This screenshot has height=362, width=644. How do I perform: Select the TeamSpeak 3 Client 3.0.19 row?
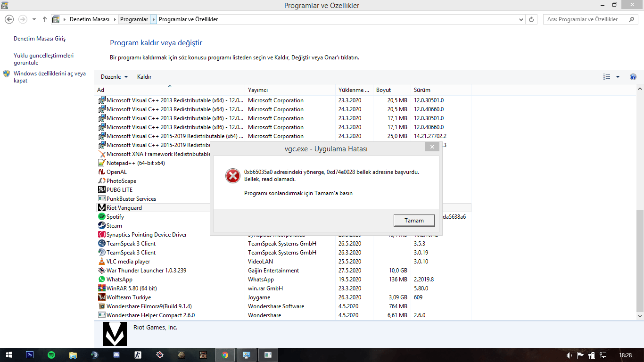(x=283, y=253)
